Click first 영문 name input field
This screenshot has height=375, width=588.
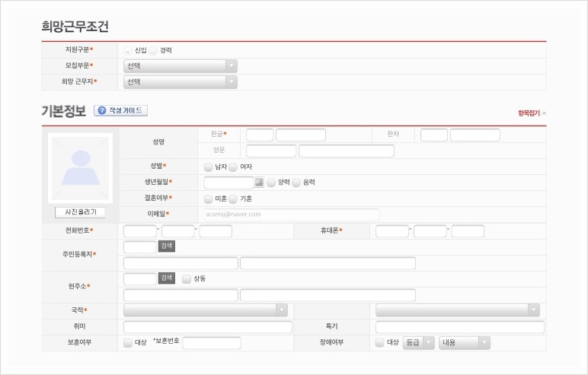click(271, 151)
